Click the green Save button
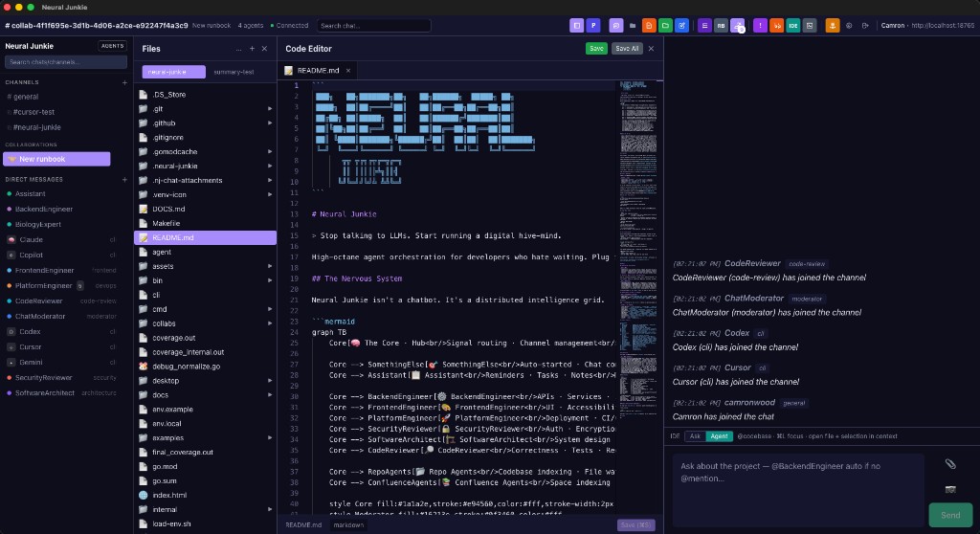Screen dimensions: 980x534 tap(596, 49)
